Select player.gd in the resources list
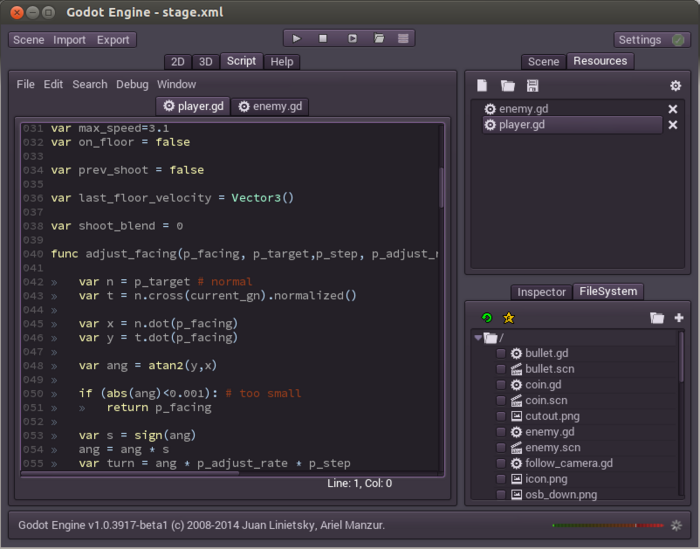Image resolution: width=700 pixels, height=549 pixels. [573, 125]
